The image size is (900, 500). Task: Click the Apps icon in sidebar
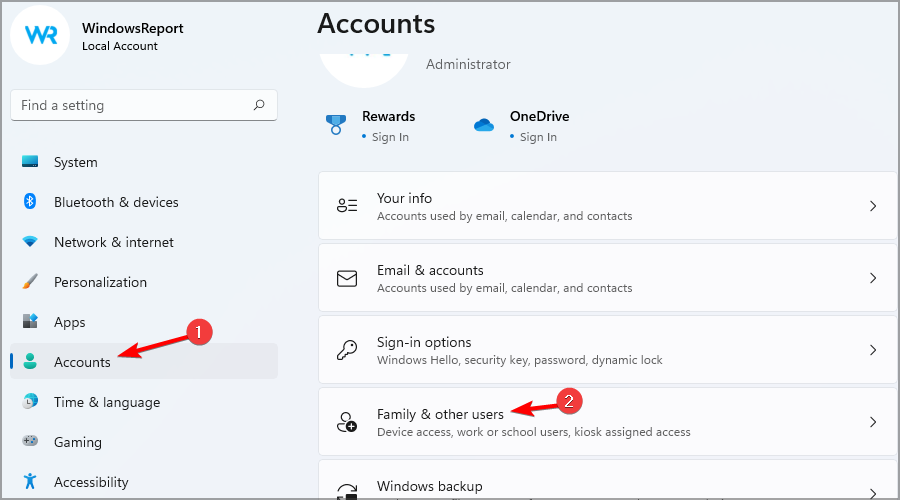click(x=30, y=322)
